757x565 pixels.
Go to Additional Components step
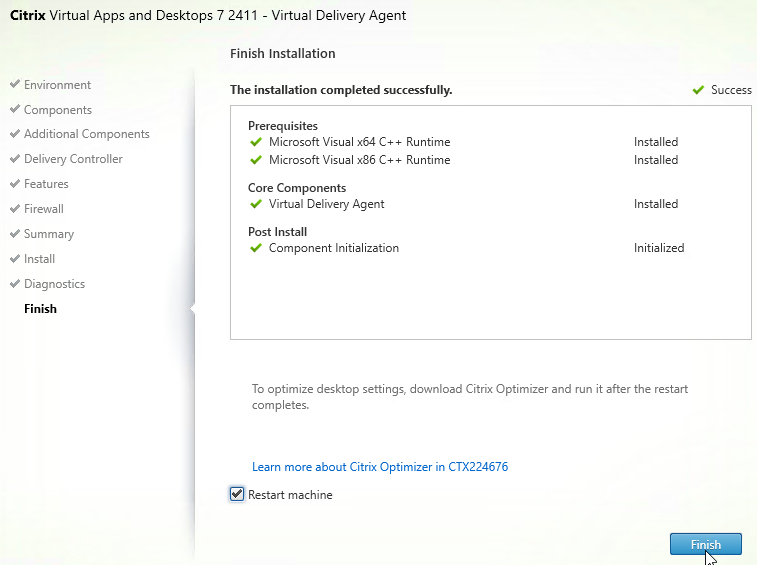[x=87, y=134]
